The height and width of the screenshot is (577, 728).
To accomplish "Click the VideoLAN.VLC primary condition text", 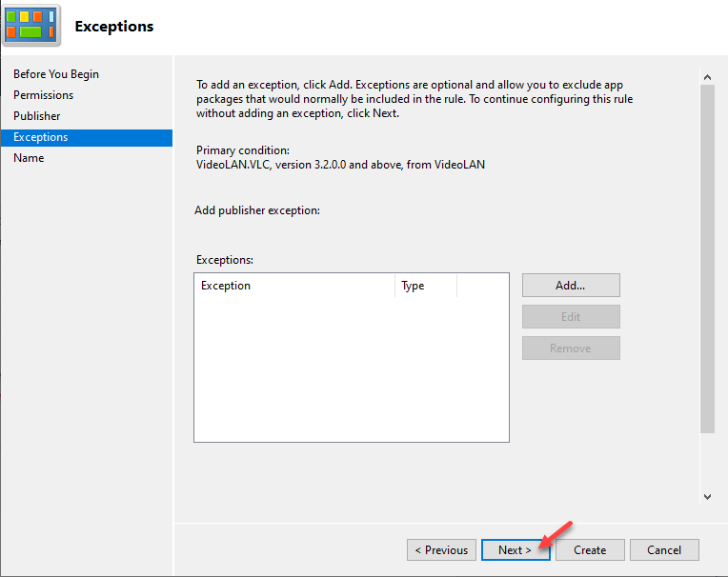I will pos(340,165).
